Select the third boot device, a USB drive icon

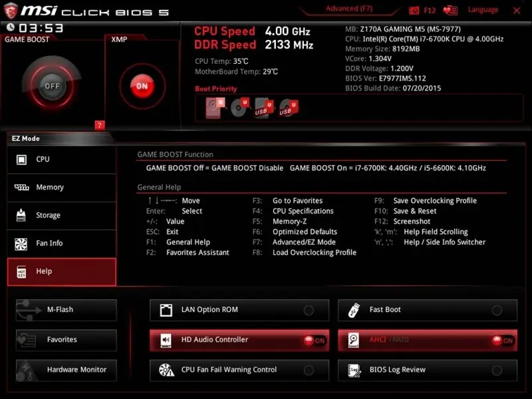(x=264, y=108)
